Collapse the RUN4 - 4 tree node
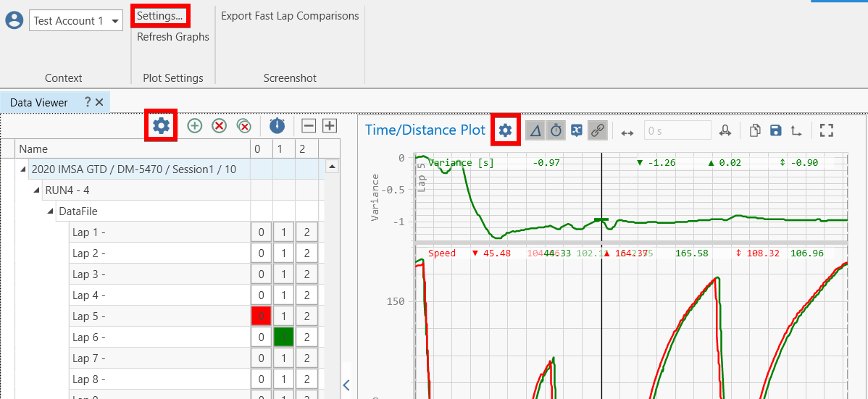868x399 pixels. tap(36, 190)
